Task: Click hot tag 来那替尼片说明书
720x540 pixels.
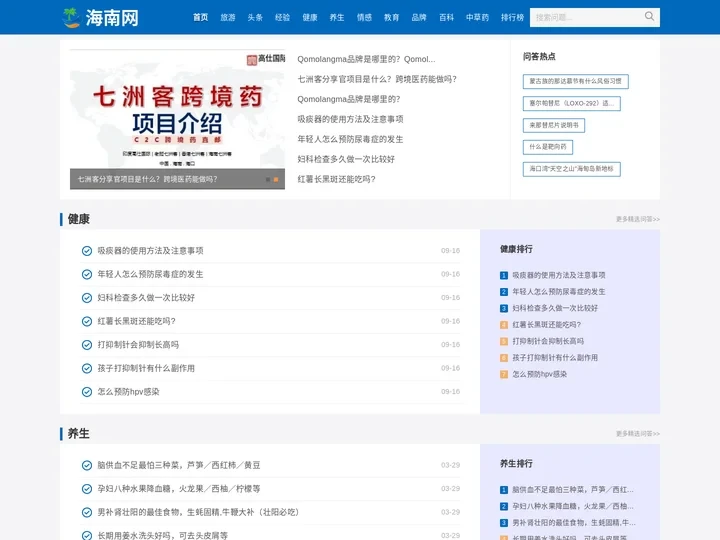Action: coord(554,125)
